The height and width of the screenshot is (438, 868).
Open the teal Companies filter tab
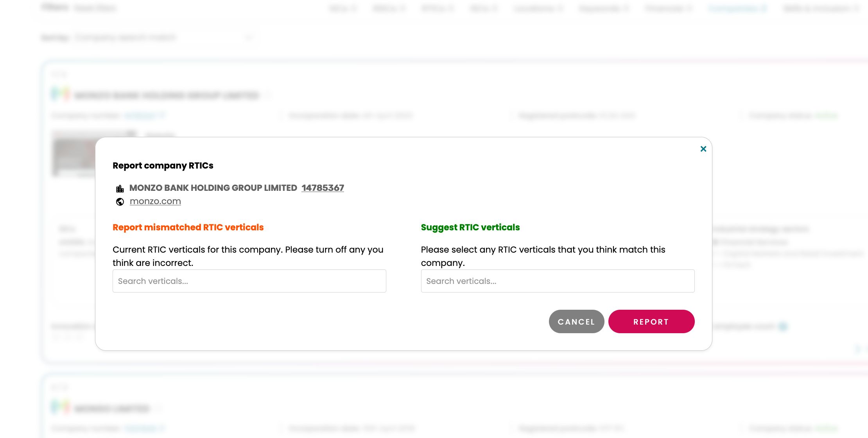click(737, 8)
